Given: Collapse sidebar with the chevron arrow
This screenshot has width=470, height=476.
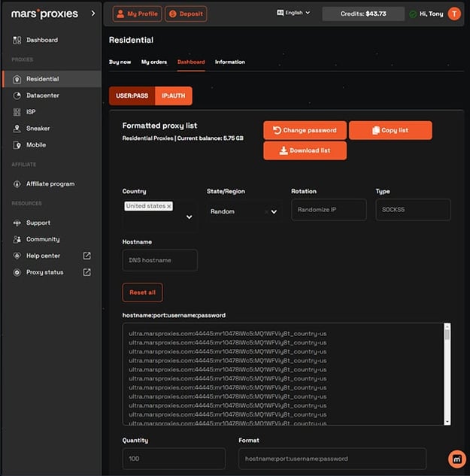Looking at the screenshot, I should click(93, 14).
